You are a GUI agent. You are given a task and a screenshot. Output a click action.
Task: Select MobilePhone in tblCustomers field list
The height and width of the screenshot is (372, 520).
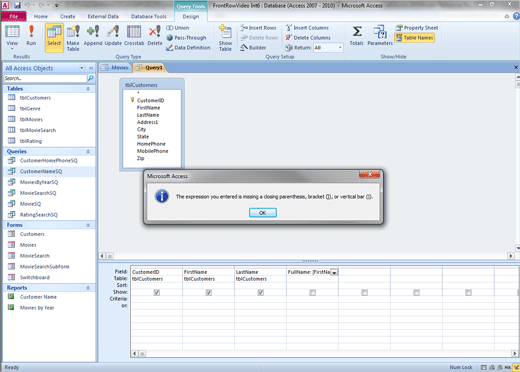(152, 151)
